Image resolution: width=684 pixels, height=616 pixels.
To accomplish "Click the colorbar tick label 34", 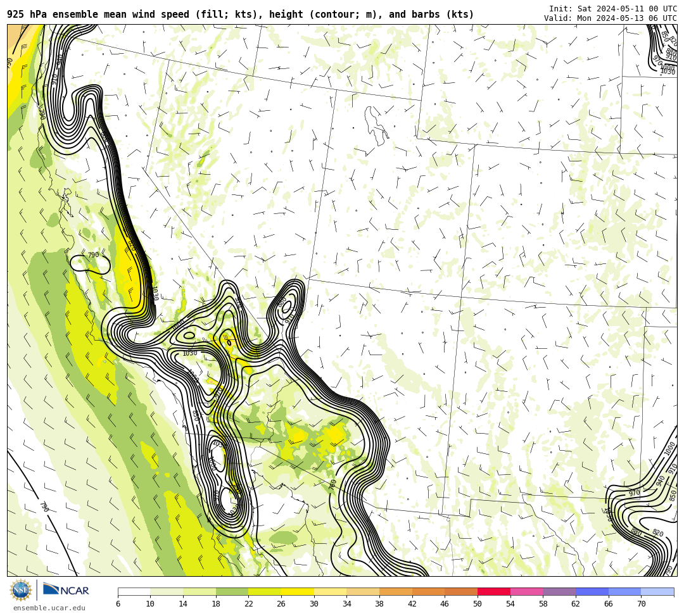I will coord(346,604).
